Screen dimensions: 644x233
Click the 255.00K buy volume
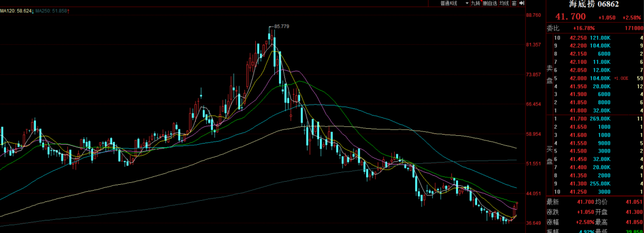coord(600,184)
